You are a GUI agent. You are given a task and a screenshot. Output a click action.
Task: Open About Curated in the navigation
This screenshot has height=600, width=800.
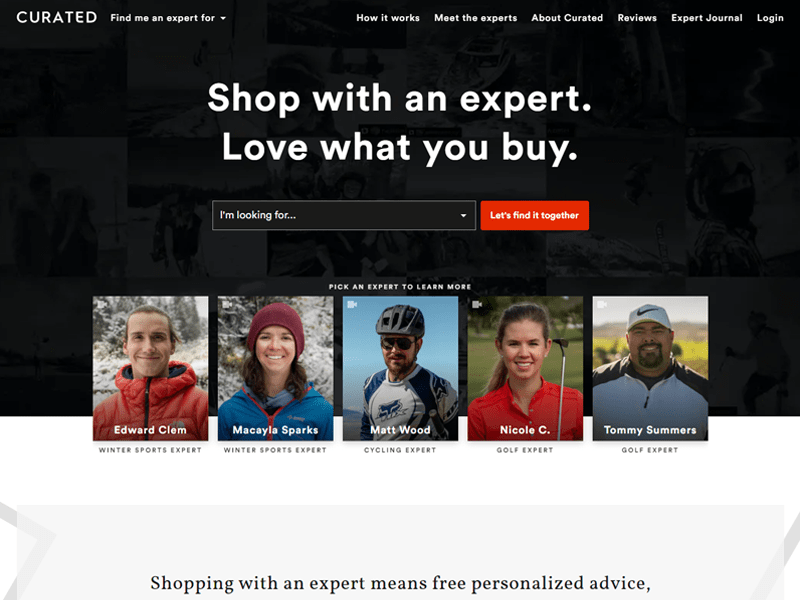pyautogui.click(x=567, y=18)
